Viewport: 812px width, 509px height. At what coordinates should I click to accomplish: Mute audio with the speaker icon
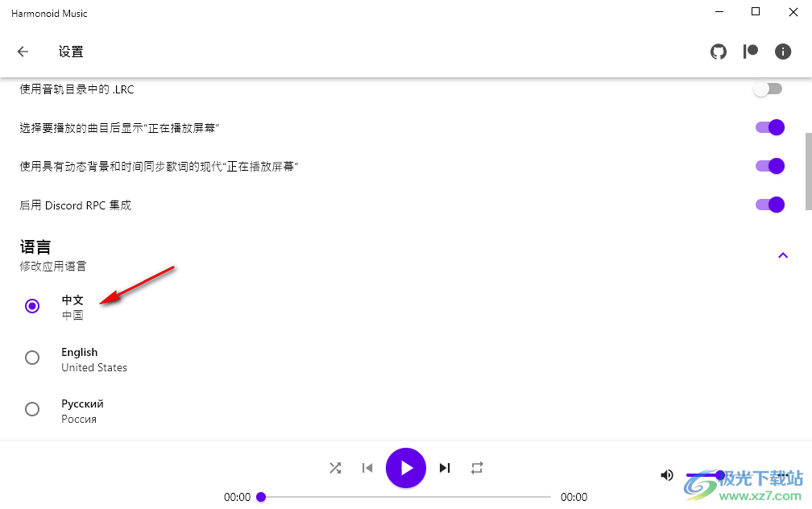(666, 475)
